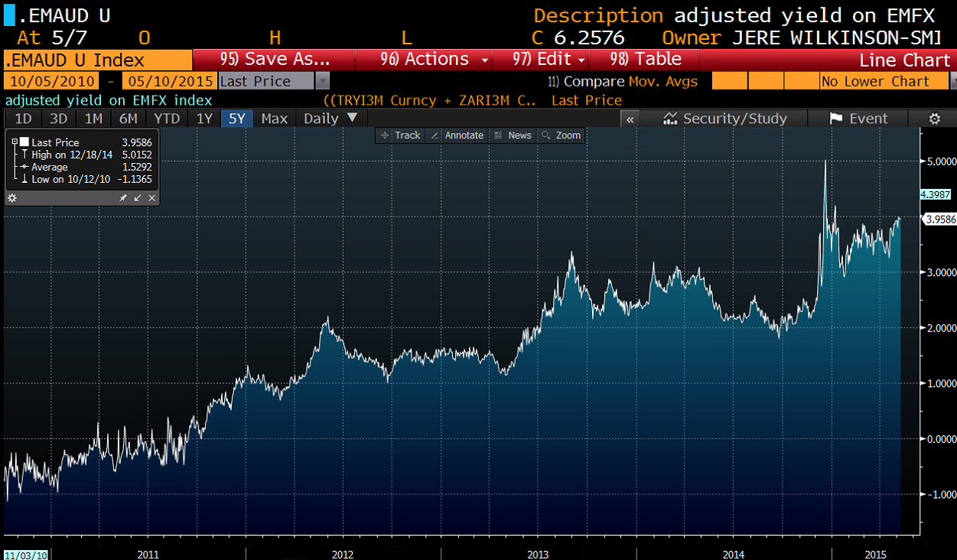The image size is (957, 560).
Task: Click the .EMAUD U Index security field
Action: coord(97,60)
